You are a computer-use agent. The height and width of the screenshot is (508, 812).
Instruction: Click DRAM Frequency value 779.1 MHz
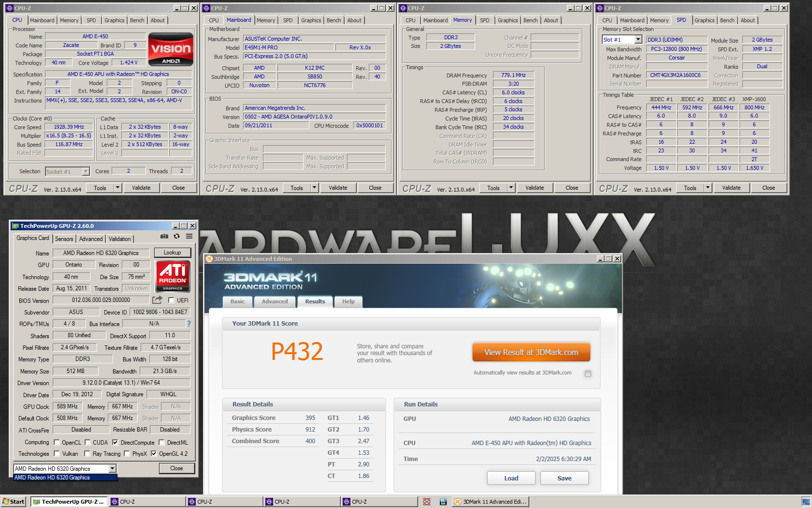coord(513,75)
